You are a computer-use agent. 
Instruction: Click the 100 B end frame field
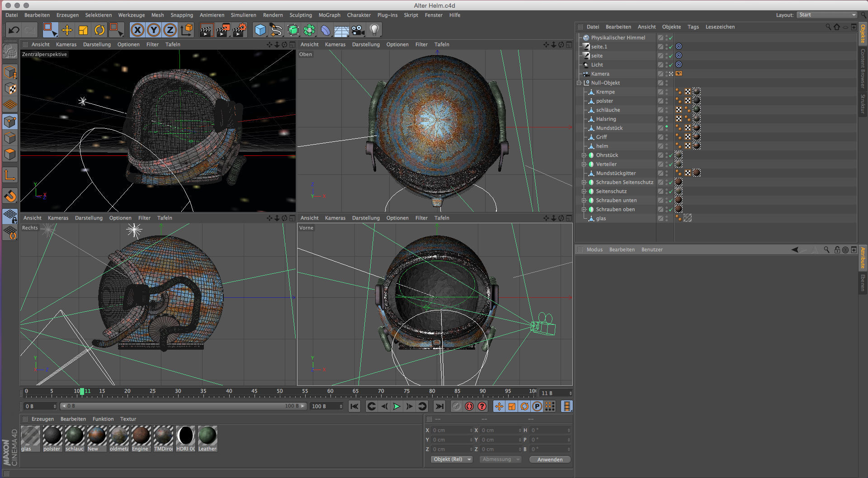326,406
